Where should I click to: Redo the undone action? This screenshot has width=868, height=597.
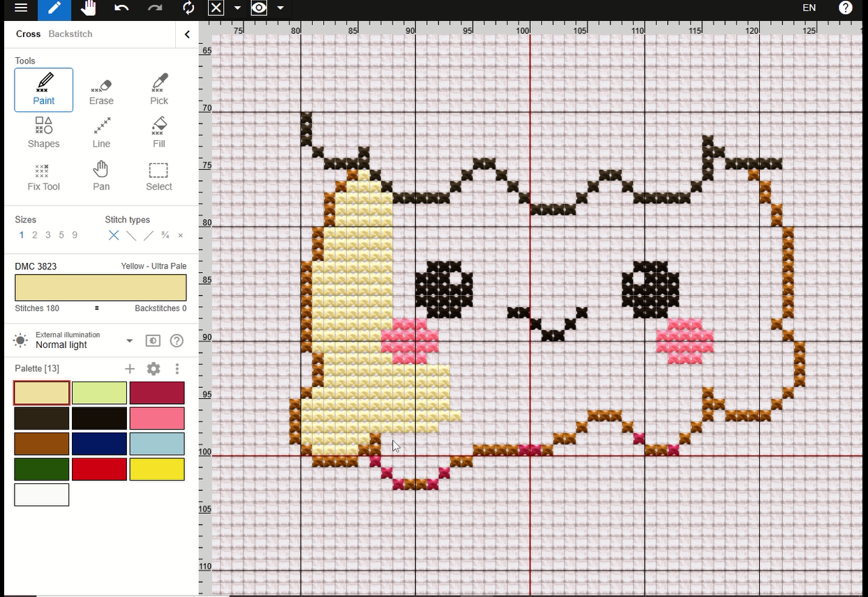click(x=155, y=8)
